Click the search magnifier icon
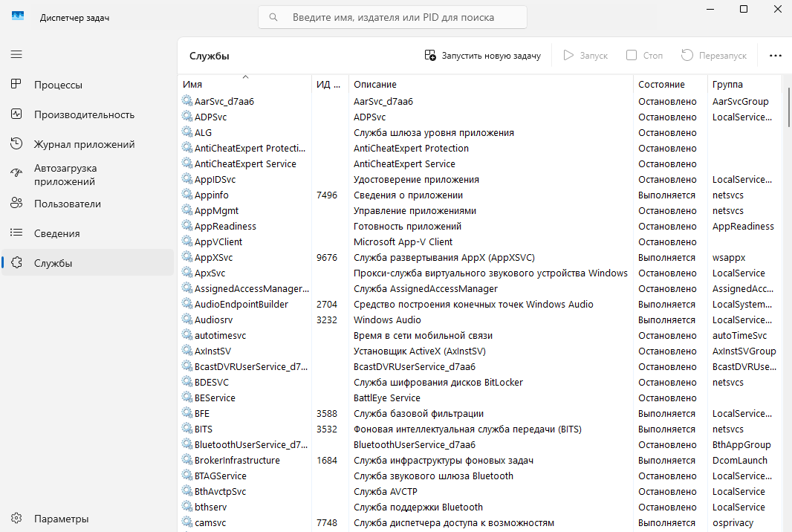 pyautogui.click(x=273, y=17)
